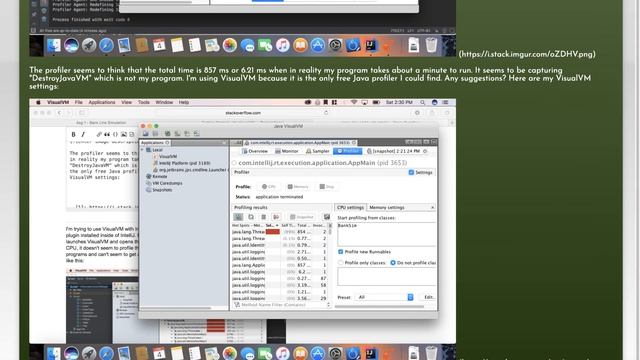Screen dimensions: 640x360
Task: Switch to the Monitor tab
Action: coord(287,151)
